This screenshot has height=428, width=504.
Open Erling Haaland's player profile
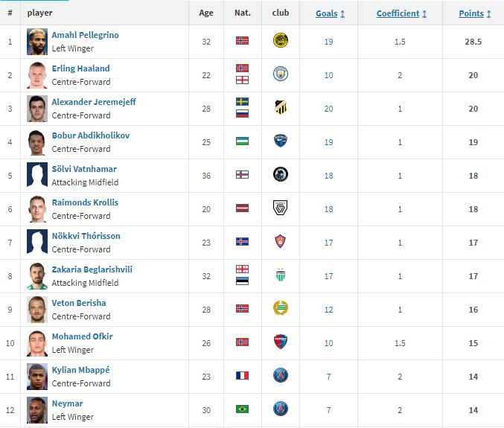click(x=80, y=68)
